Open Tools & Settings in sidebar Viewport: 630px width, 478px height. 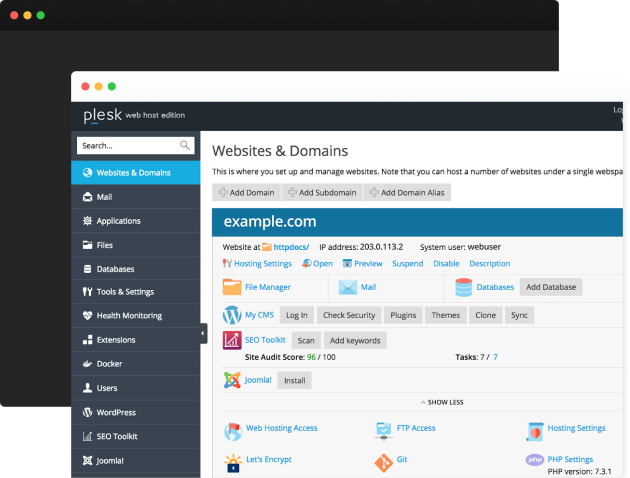point(135,292)
